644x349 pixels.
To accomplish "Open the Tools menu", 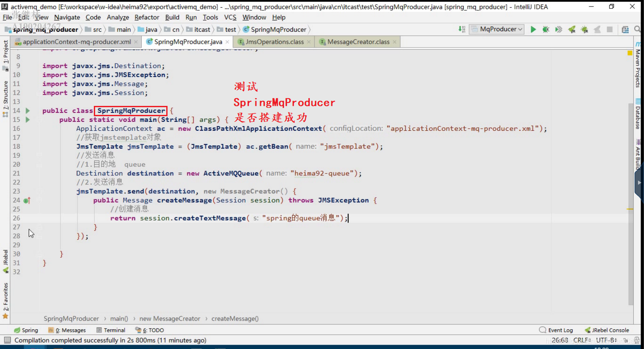I will pos(210,17).
